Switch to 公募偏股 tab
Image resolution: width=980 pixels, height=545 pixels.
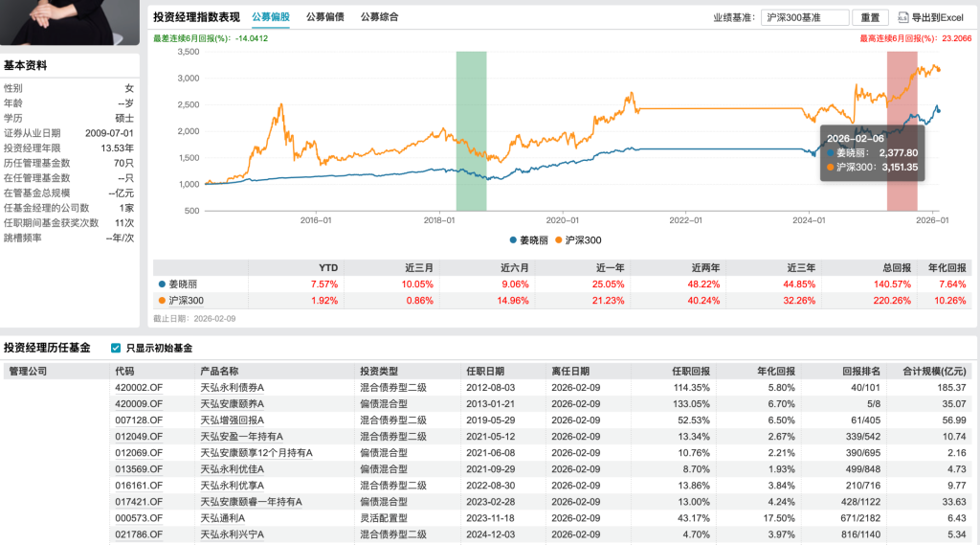click(271, 17)
